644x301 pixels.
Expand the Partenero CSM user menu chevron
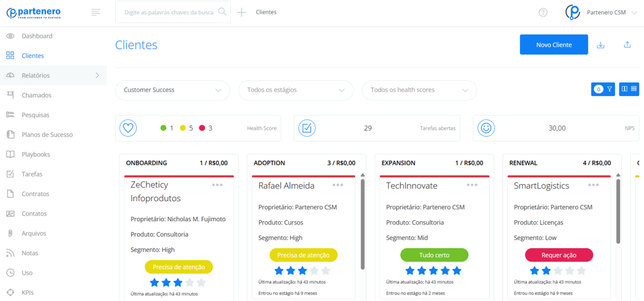(x=634, y=13)
